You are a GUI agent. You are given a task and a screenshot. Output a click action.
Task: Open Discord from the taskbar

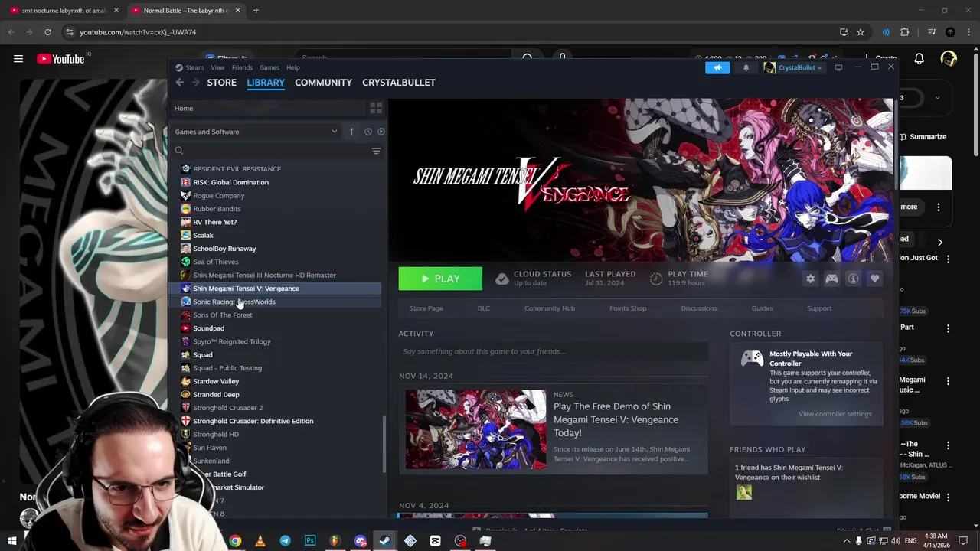361,541
